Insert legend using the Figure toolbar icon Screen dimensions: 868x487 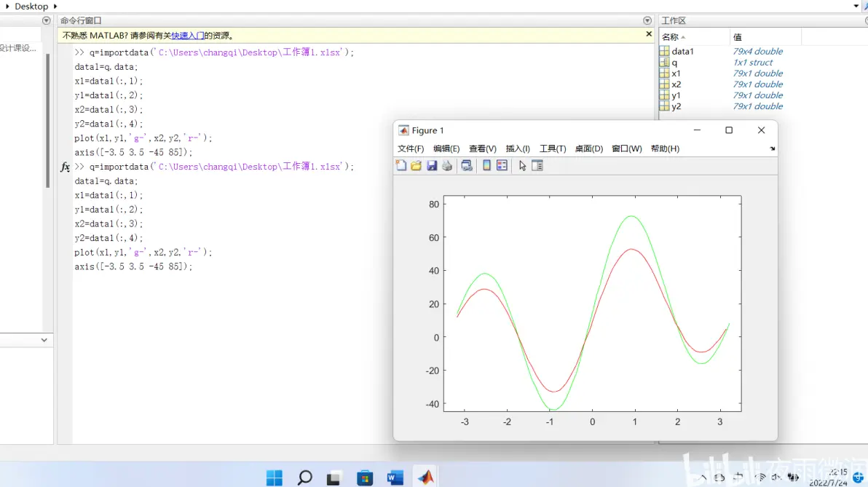pos(502,165)
